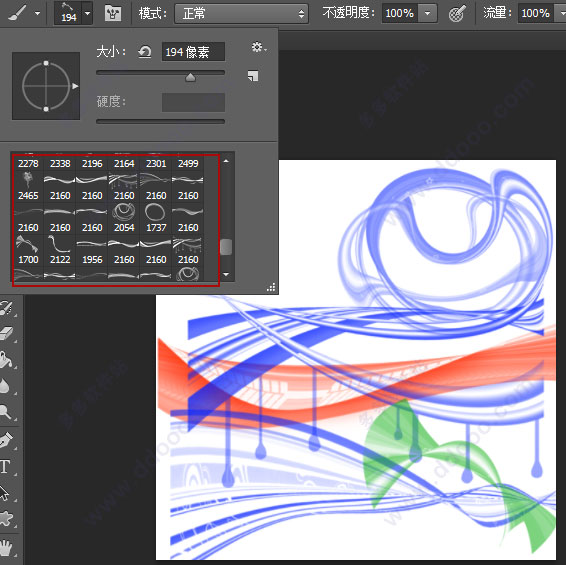Enable airbrush build-up effects icon
Viewport: 566px width, 565px height.
pos(457,14)
